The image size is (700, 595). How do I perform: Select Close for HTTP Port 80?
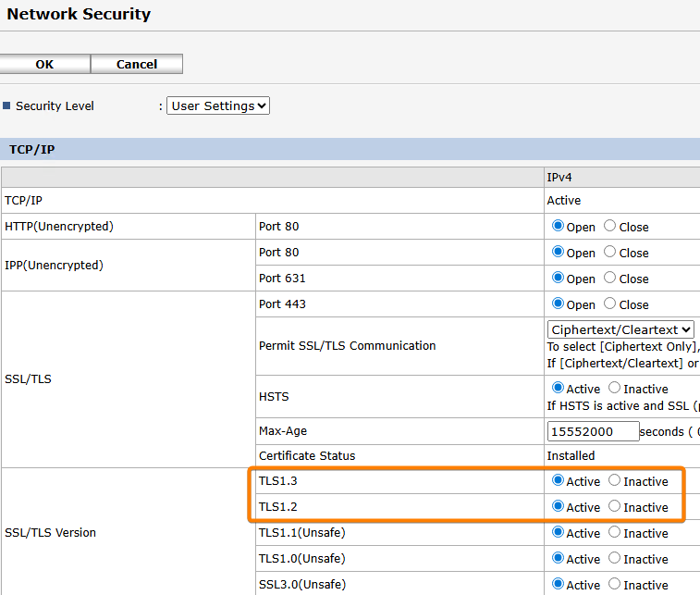coord(610,226)
